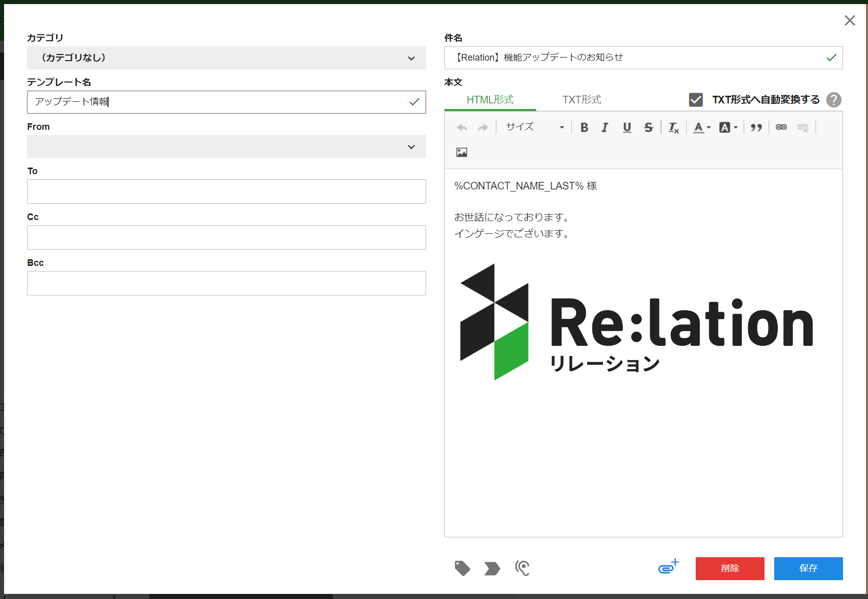Click the help question mark icon

point(834,100)
